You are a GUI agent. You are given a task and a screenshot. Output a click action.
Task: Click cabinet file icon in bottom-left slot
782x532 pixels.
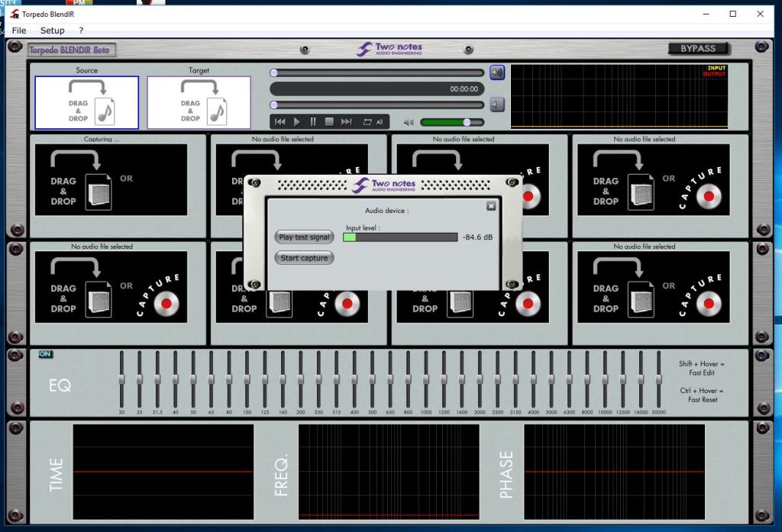pos(99,299)
